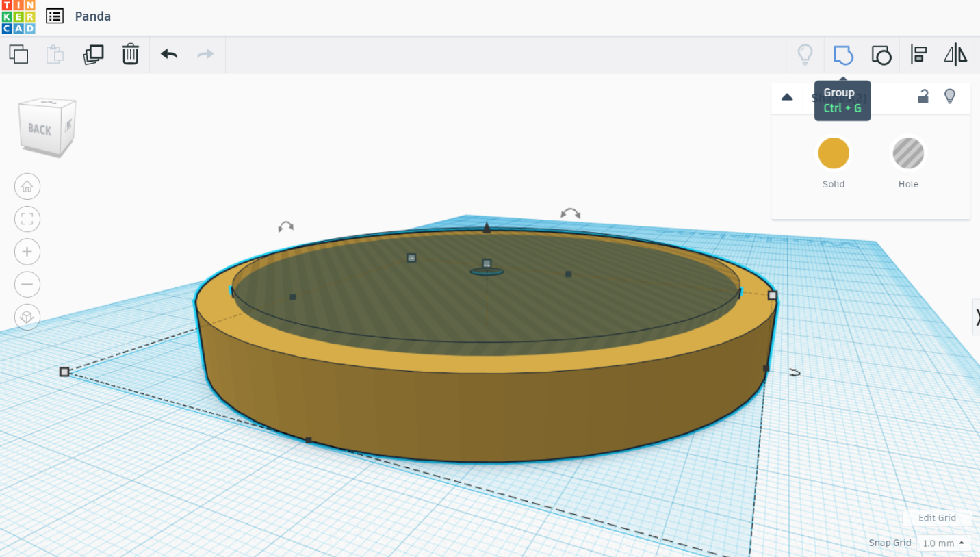Redo the last action
Screen dimensions: 980x557
[x=206, y=54]
